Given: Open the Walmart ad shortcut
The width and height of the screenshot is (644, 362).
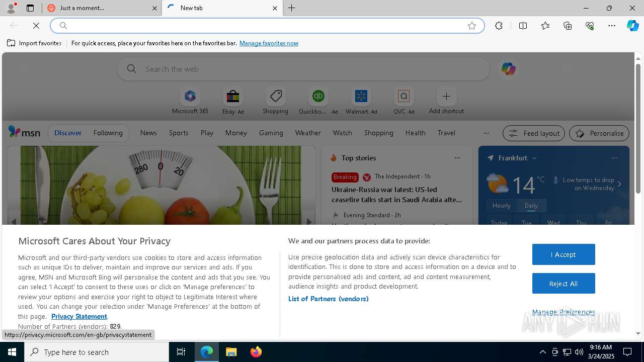Looking at the screenshot, I should (361, 101).
